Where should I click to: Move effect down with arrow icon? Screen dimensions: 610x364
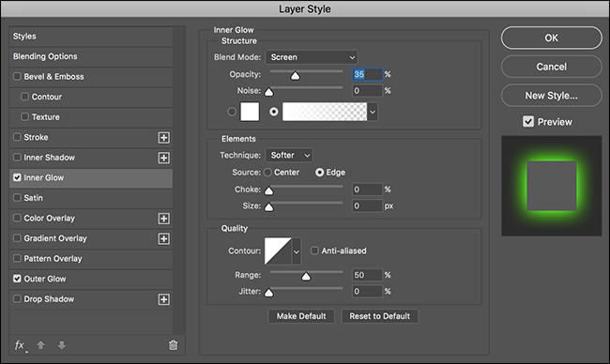[61, 345]
